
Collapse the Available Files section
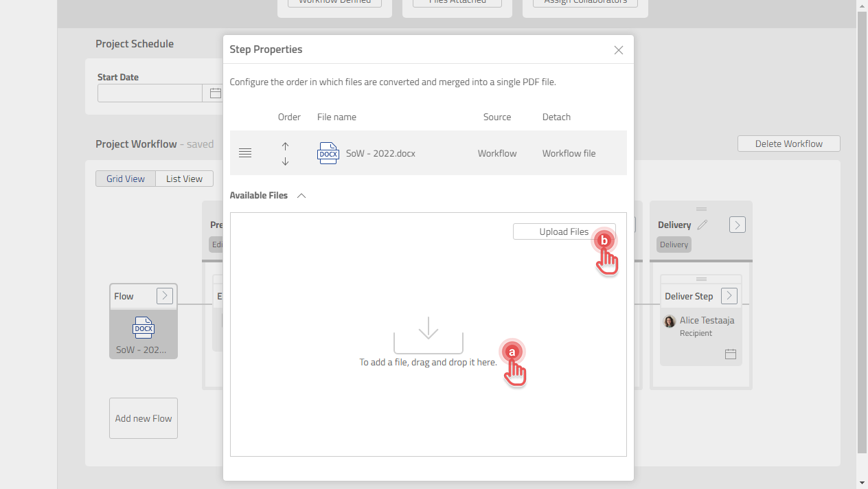click(x=301, y=195)
